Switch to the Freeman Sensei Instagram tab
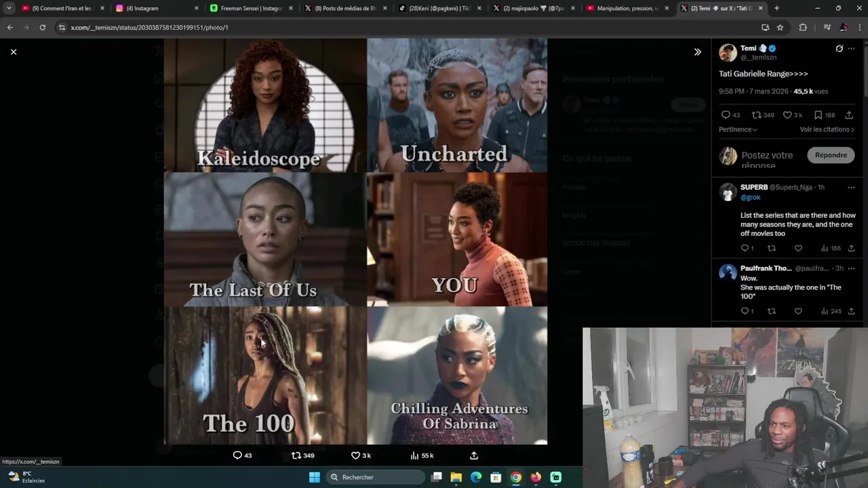 click(251, 8)
